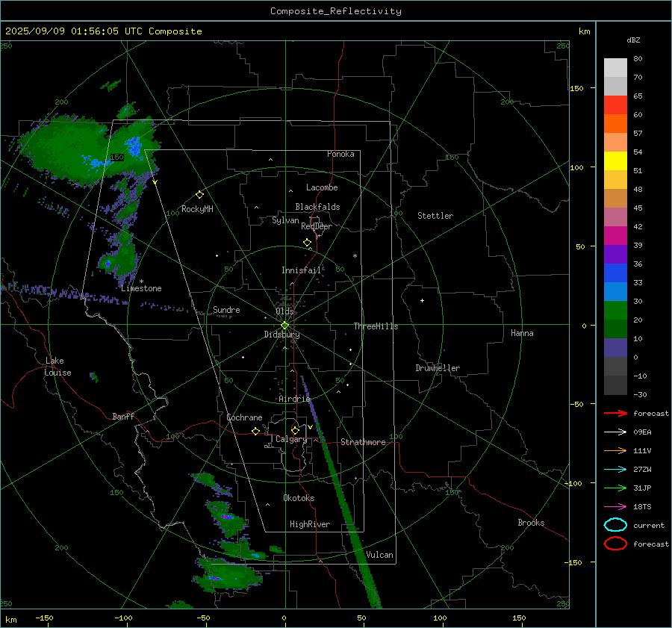
Task: Click the white 09EA arrow icon
Action: [x=615, y=432]
